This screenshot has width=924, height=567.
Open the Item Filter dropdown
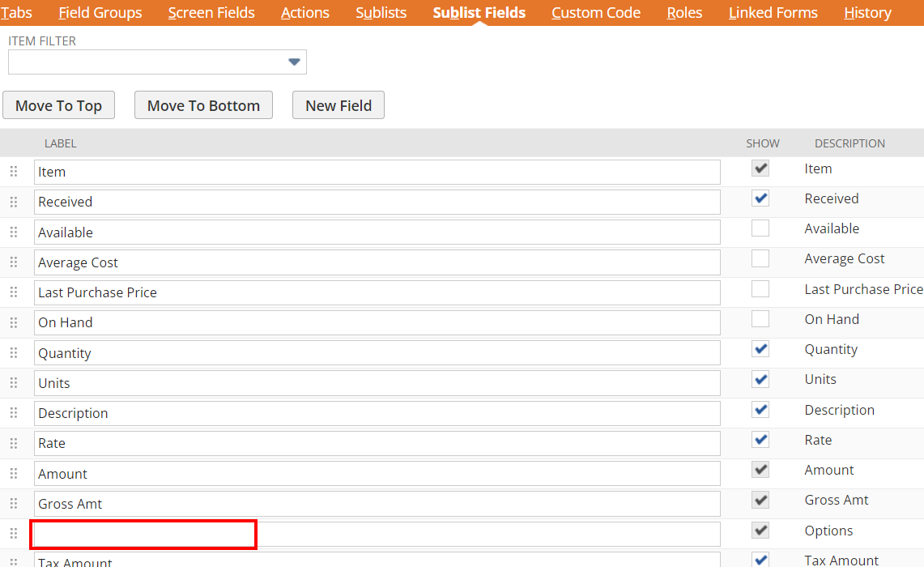[294, 62]
